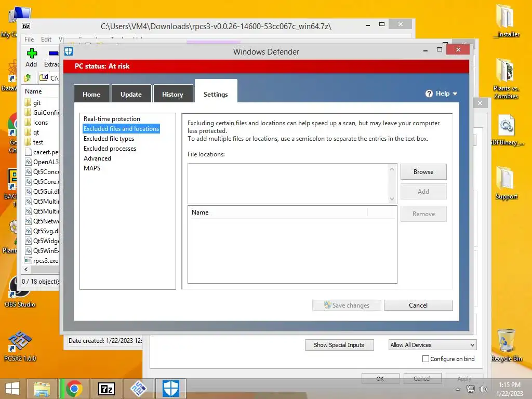Click up arrow of file locations scrollbar
The height and width of the screenshot is (399, 532).
392,169
